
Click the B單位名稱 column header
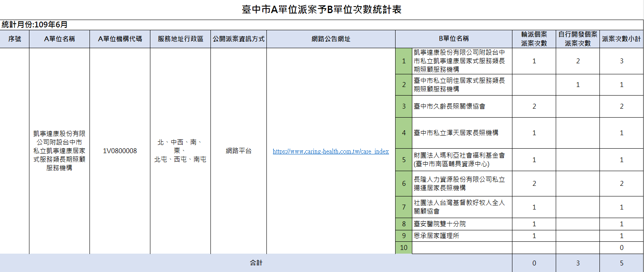454,39
